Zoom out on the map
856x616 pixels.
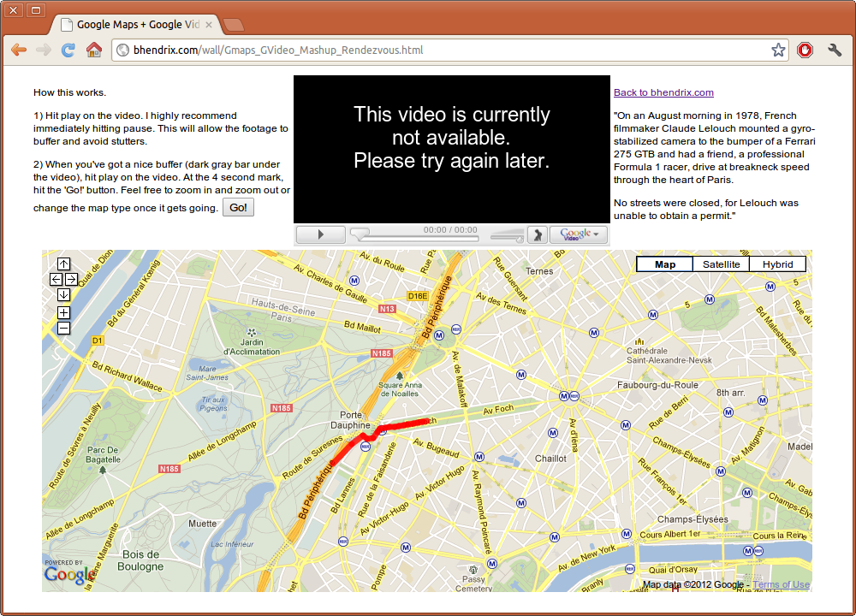pos(63,328)
